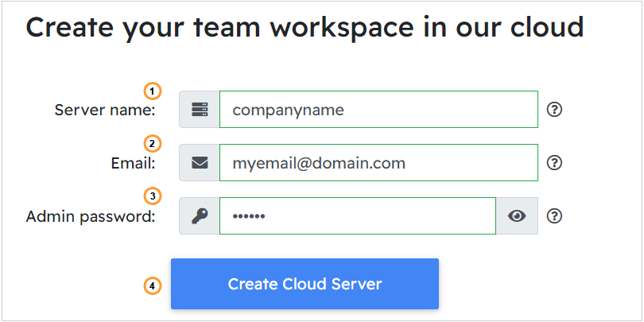
Task: Focus the Admin password input field
Action: pos(358,216)
